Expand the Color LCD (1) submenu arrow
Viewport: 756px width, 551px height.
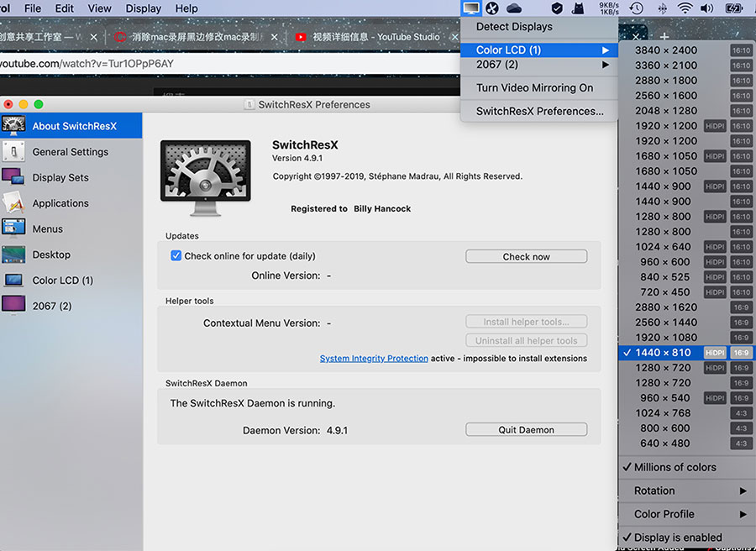point(605,50)
